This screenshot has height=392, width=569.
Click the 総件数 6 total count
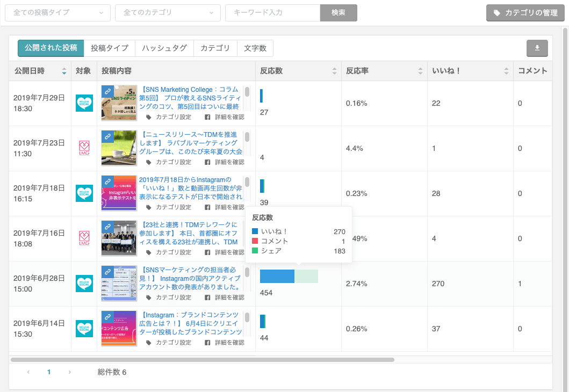pos(112,372)
